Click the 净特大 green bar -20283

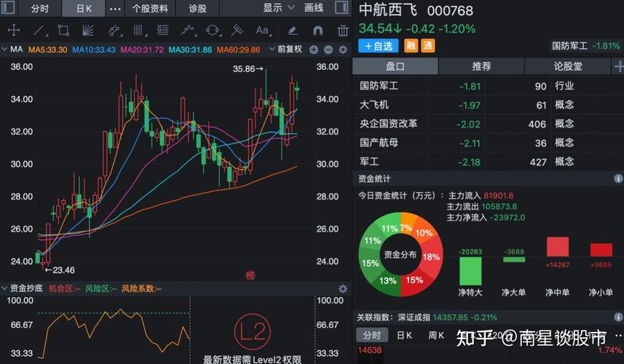pos(470,271)
